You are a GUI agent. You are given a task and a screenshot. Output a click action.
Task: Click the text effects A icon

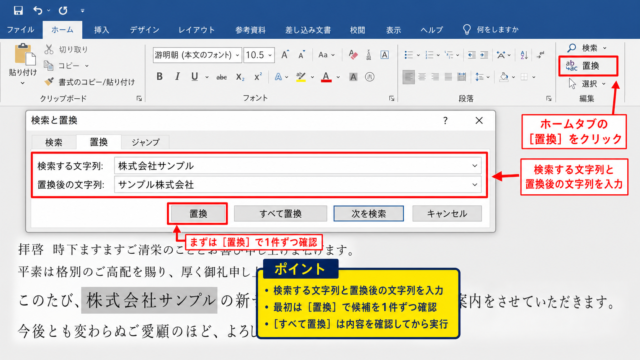[x=278, y=77]
